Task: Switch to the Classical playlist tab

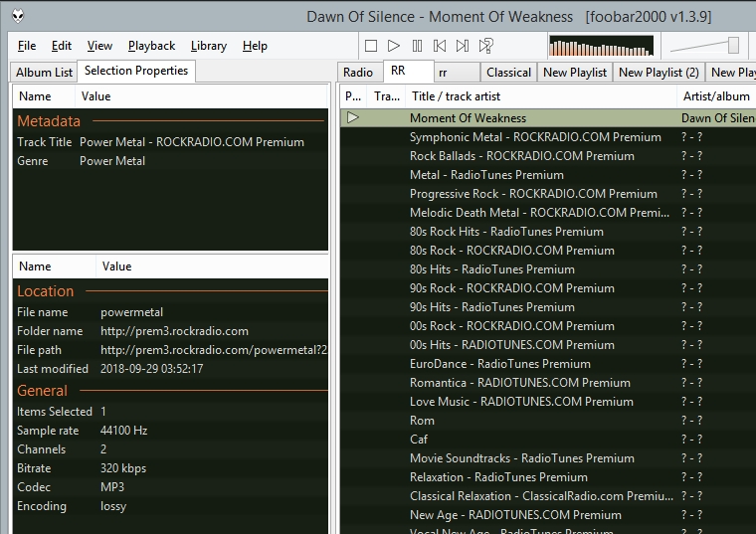Action: (508, 73)
